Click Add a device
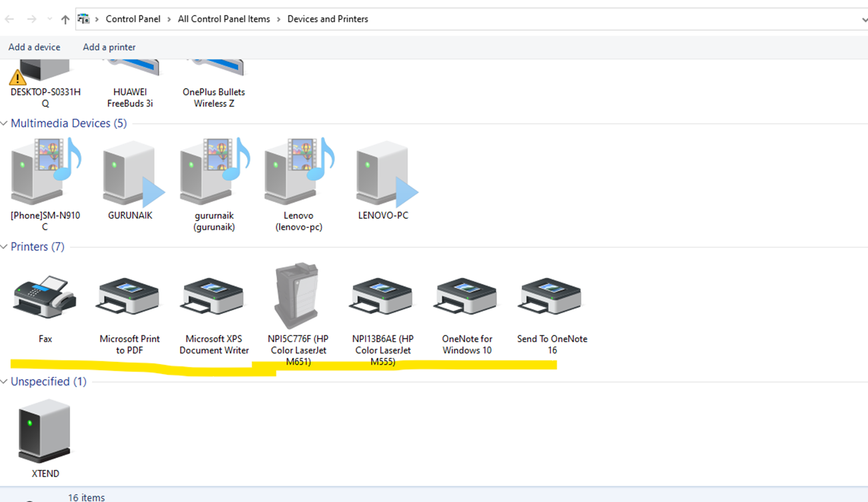This screenshot has height=502, width=868. pos(34,47)
